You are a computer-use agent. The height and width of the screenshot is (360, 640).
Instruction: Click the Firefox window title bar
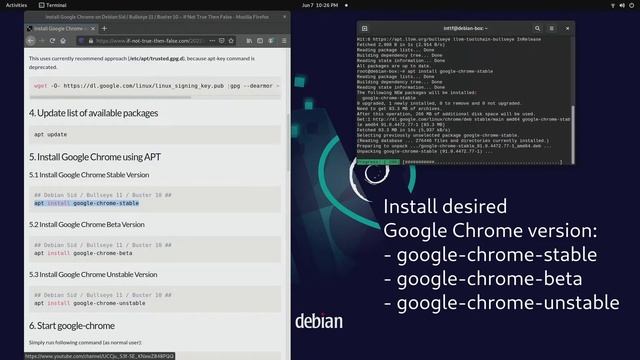(x=157, y=17)
